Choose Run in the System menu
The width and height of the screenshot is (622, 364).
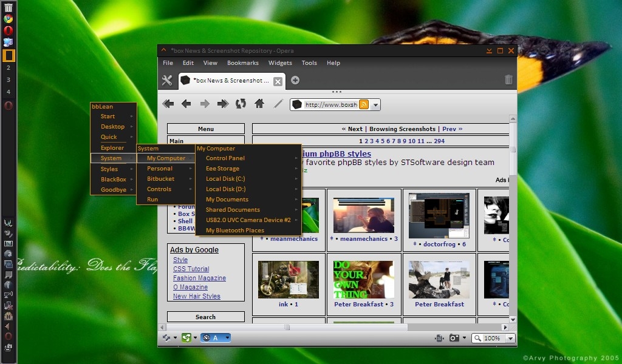tap(166, 199)
